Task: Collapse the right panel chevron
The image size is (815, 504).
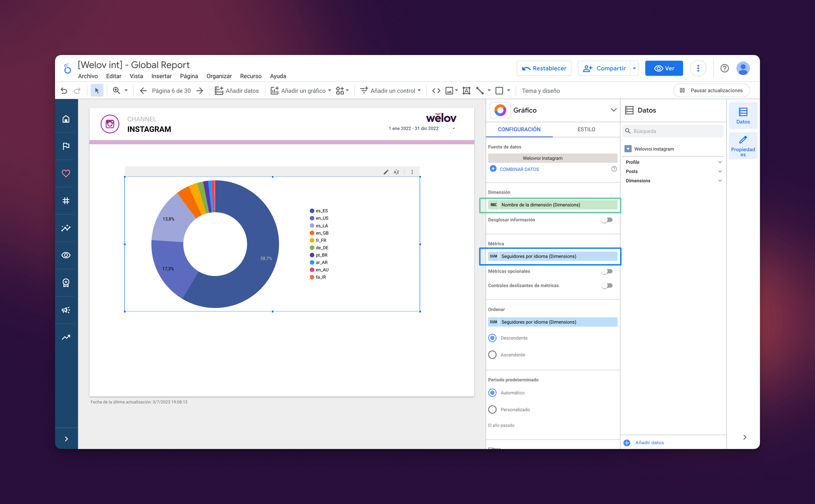Action: pyautogui.click(x=745, y=437)
